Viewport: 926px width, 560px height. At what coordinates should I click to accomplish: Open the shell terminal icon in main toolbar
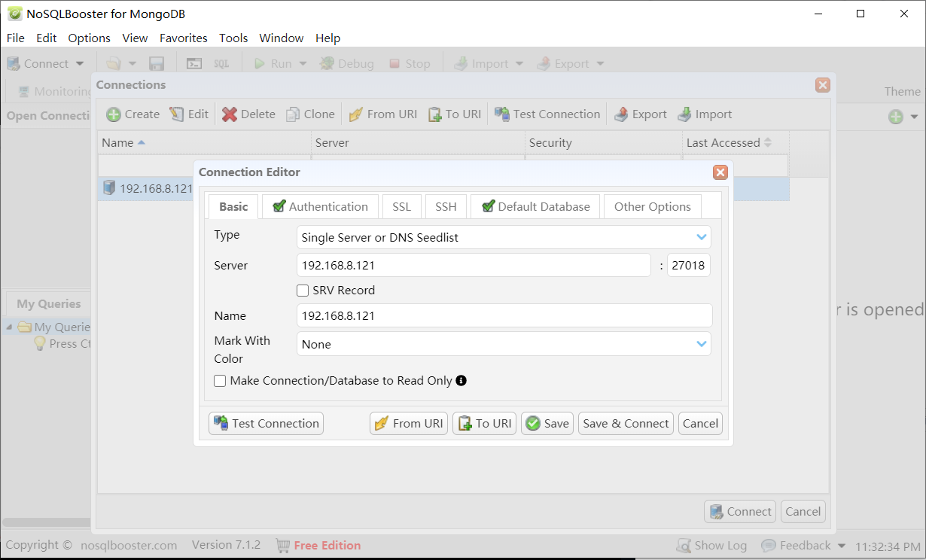(194, 64)
